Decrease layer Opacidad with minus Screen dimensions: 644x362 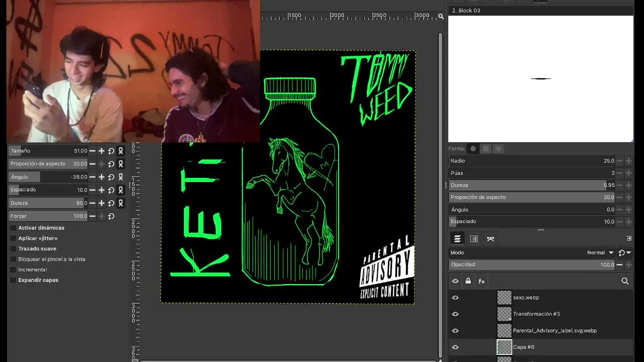(619, 265)
